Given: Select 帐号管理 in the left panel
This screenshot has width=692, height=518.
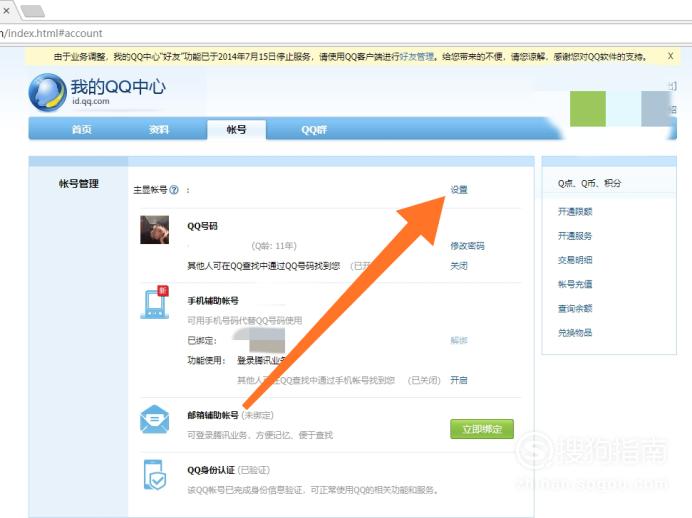Looking at the screenshot, I should click(x=79, y=184).
